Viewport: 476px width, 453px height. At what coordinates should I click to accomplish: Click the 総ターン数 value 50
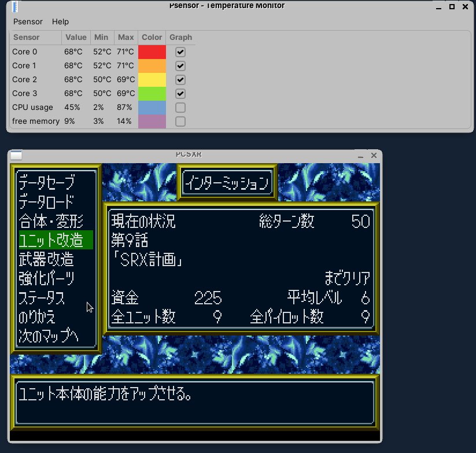coord(361,222)
